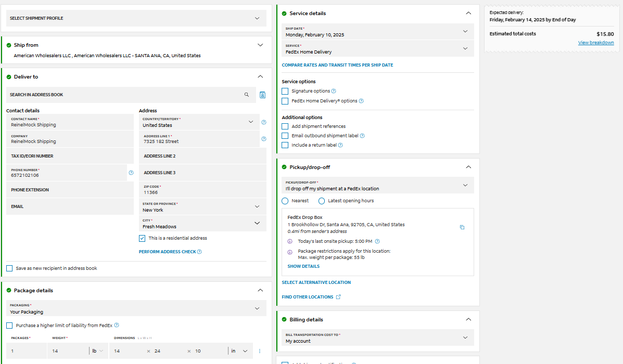The height and width of the screenshot is (364, 623).
Task: Collapse the Package details section
Action: 260,290
